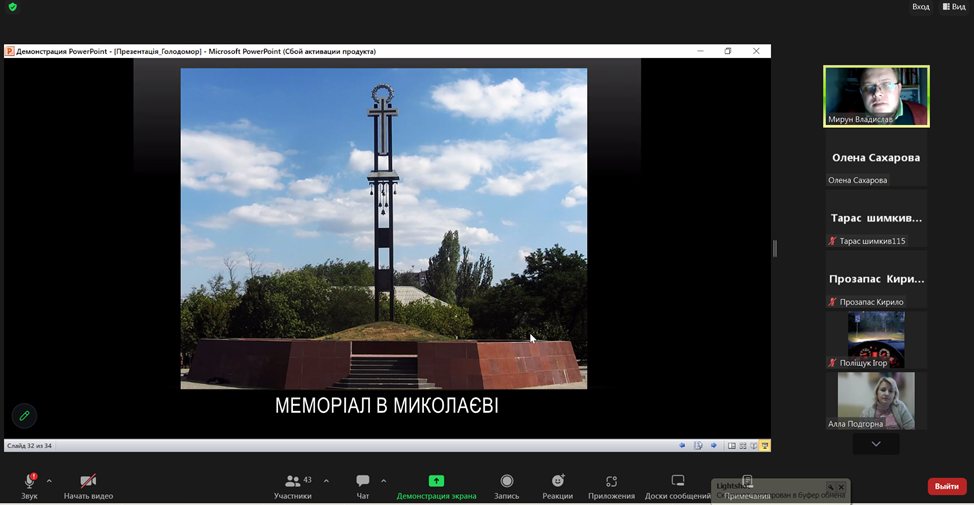This screenshot has width=974, height=505.
Task: Select Мирун Владислав's video thumbnail
Action: pyautogui.click(x=876, y=96)
